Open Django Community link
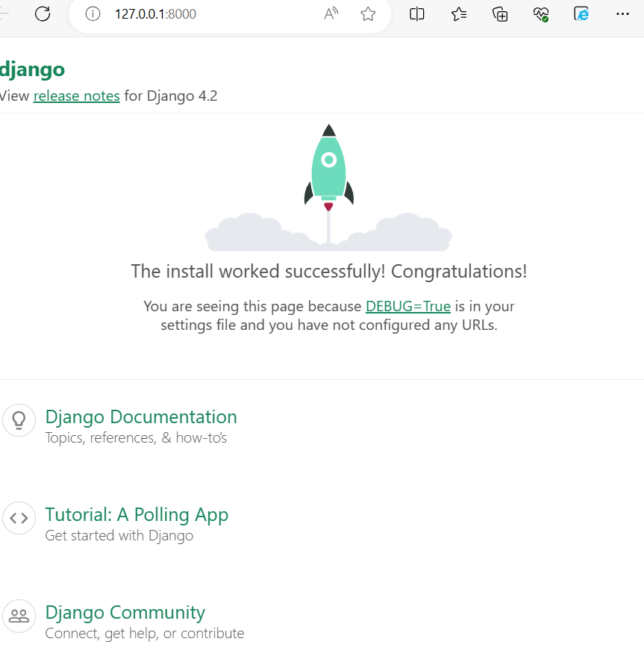This screenshot has height=671, width=644. (125, 612)
